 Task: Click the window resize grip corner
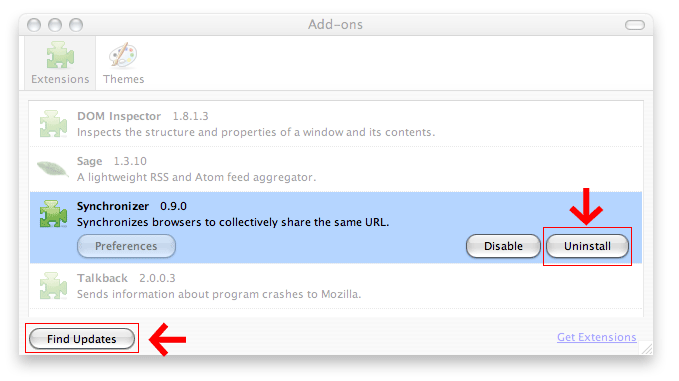tap(646, 348)
